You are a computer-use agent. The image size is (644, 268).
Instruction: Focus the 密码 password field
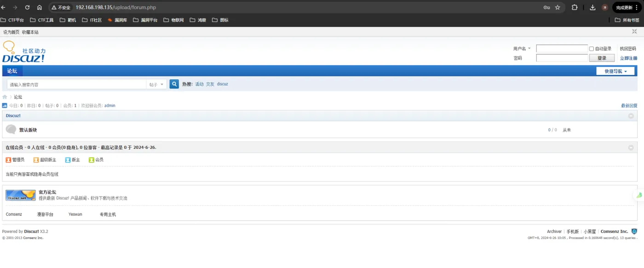[x=562, y=58]
